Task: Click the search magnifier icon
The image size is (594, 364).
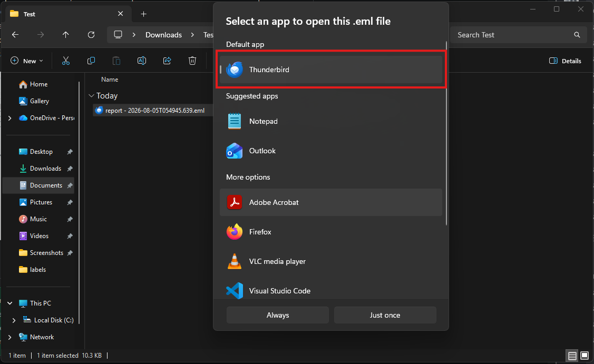Action: pyautogui.click(x=577, y=35)
